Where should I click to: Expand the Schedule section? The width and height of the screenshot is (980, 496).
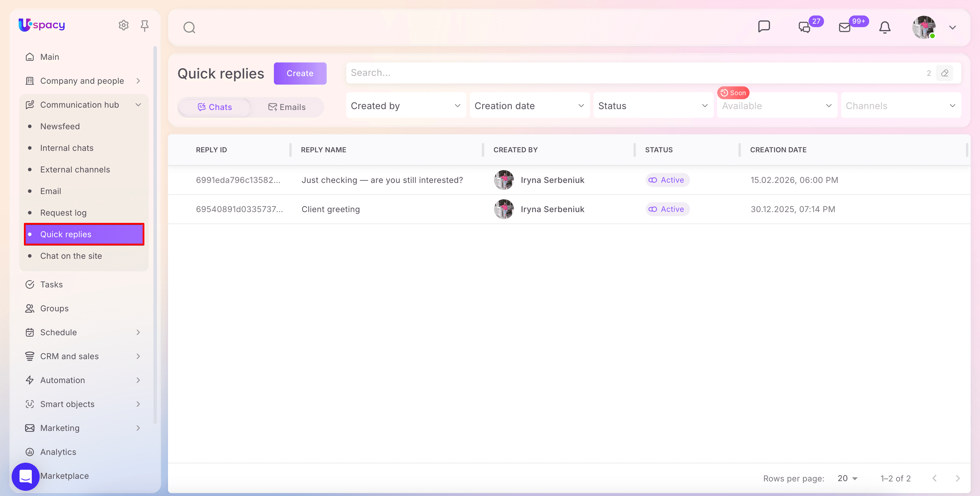coord(84,332)
